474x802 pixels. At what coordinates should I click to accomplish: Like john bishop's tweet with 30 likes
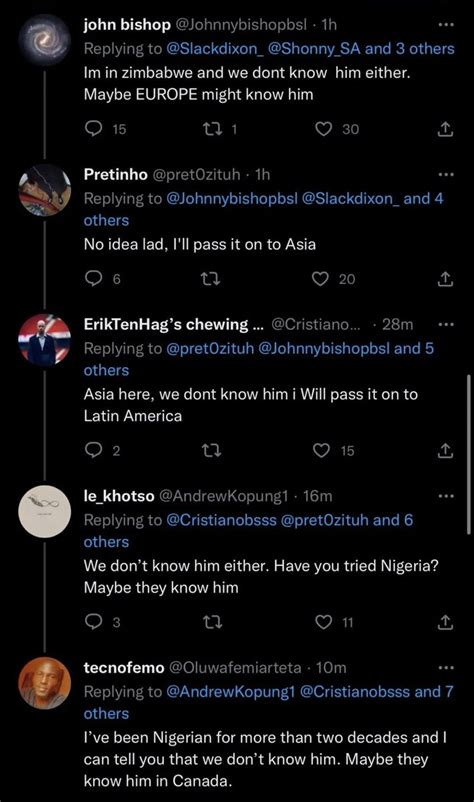(x=324, y=129)
